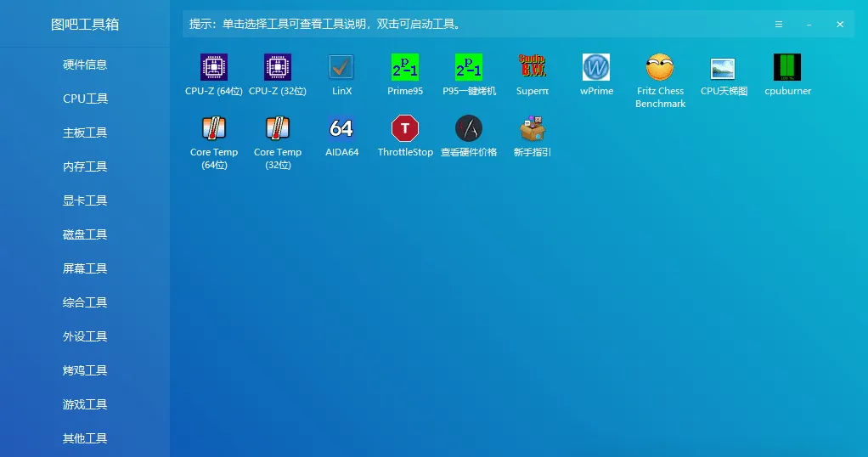Select the 其他工具 sidebar item

(85, 438)
